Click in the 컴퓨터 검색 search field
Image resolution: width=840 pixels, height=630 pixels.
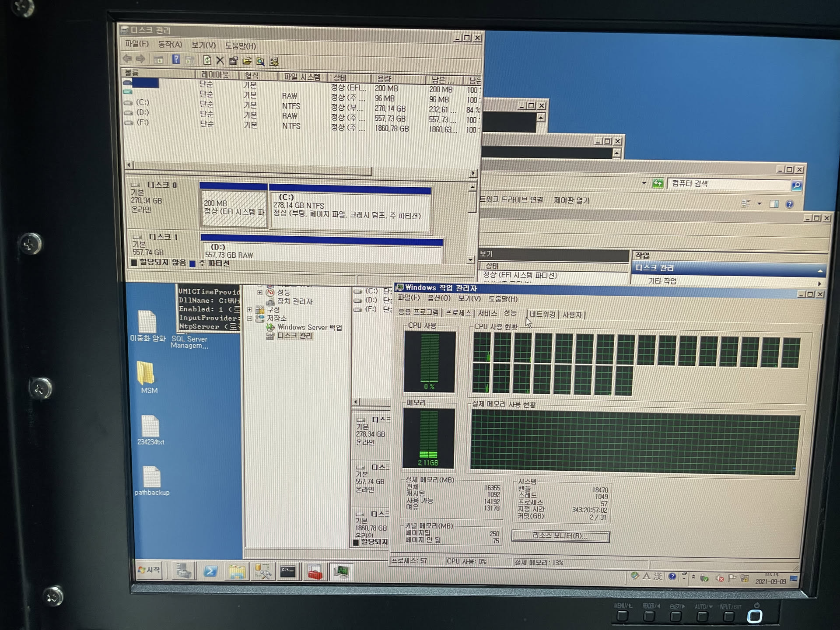click(x=726, y=184)
